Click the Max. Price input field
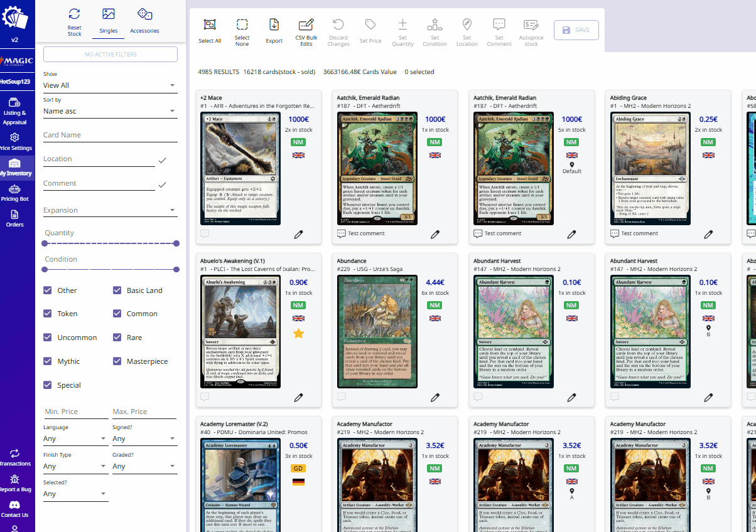Viewport: 756px width, 532px height. coord(144,412)
